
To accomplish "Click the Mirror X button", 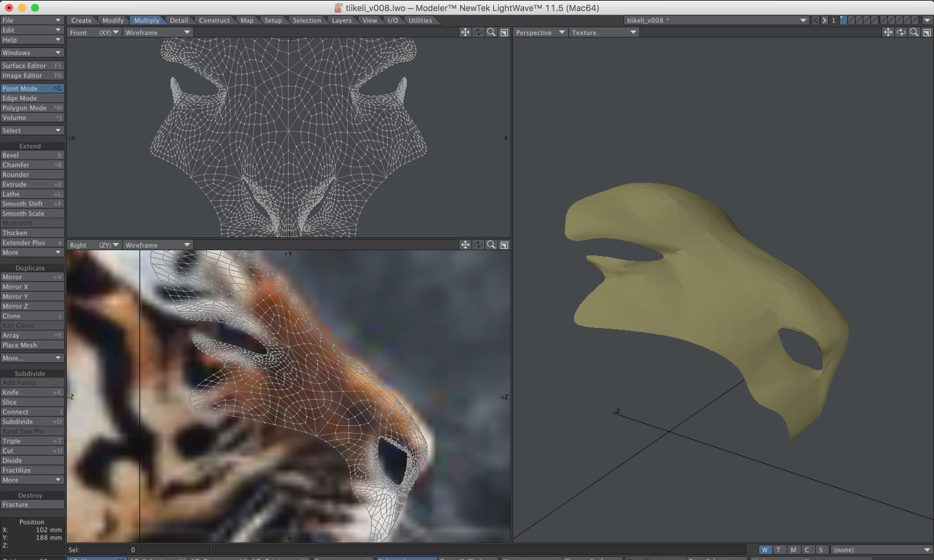I will (32, 286).
